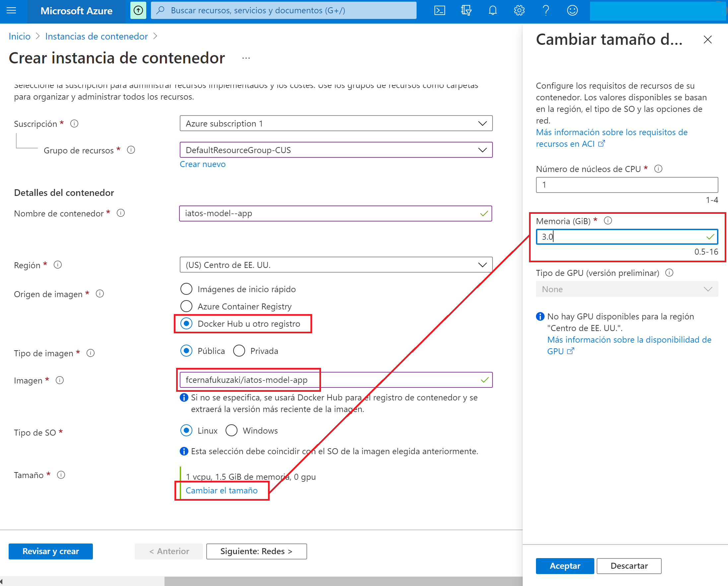Open the help question mark icon
Screen dimensions: 728x586
pos(546,11)
